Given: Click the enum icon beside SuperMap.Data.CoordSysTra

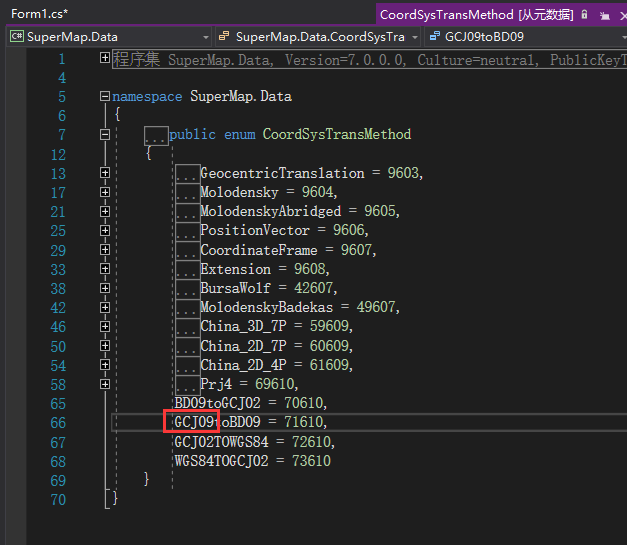Looking at the screenshot, I should [x=224, y=36].
